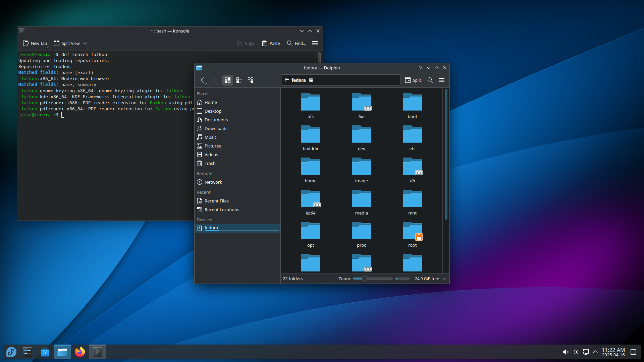The width and height of the screenshot is (644, 362).
Task: Open Downloads in Places sidebar
Action: (x=216, y=129)
